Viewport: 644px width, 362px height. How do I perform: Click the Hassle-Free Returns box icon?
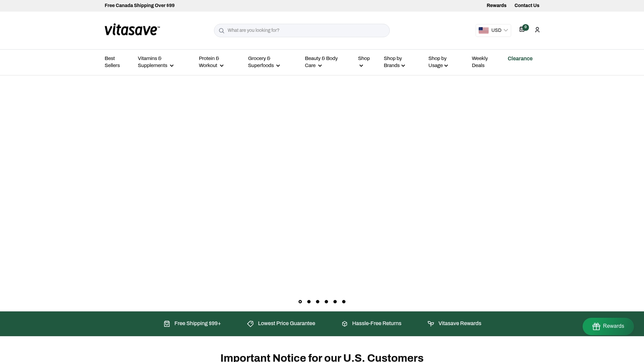(x=344, y=323)
